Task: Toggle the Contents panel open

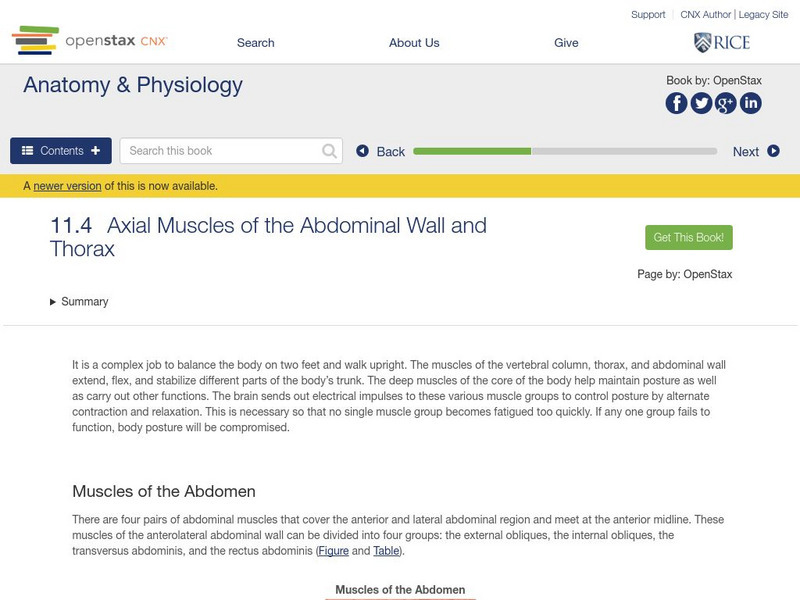Action: (61, 151)
